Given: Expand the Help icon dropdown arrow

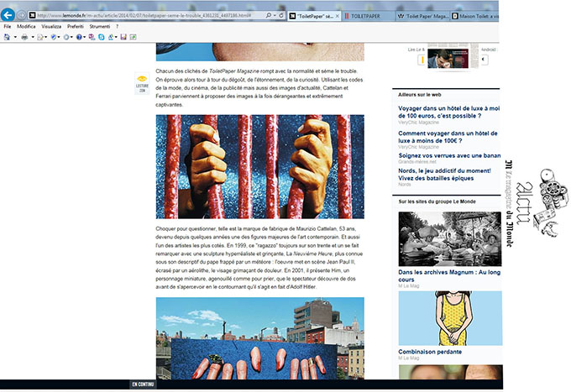Looking at the screenshot, I should (x=85, y=37).
